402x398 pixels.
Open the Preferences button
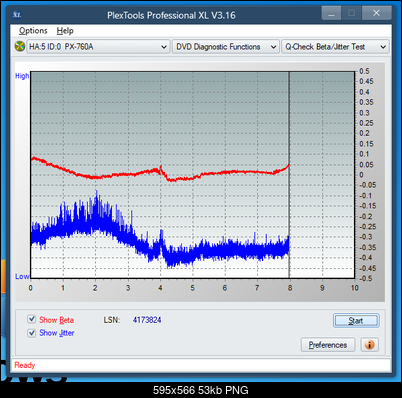click(328, 345)
